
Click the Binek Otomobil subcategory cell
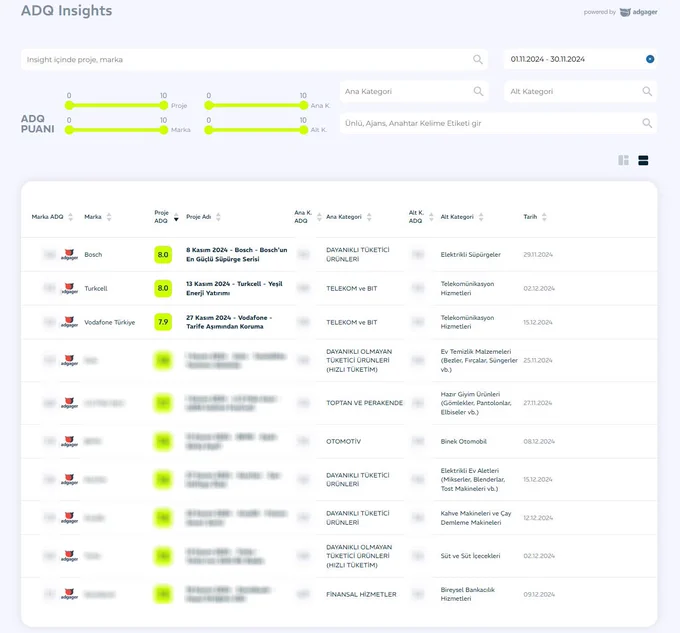pyautogui.click(x=464, y=441)
